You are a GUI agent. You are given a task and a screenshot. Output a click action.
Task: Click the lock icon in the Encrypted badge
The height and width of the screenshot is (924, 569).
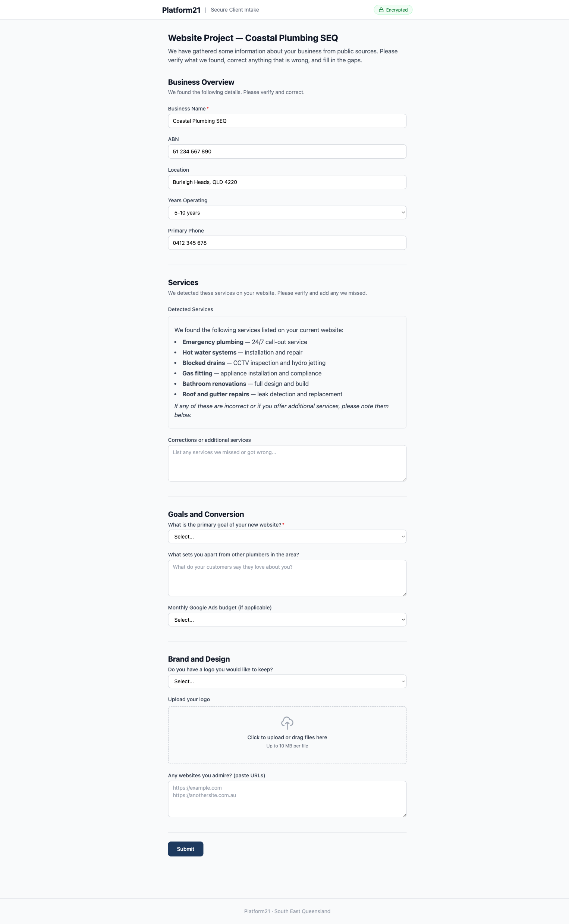(381, 10)
